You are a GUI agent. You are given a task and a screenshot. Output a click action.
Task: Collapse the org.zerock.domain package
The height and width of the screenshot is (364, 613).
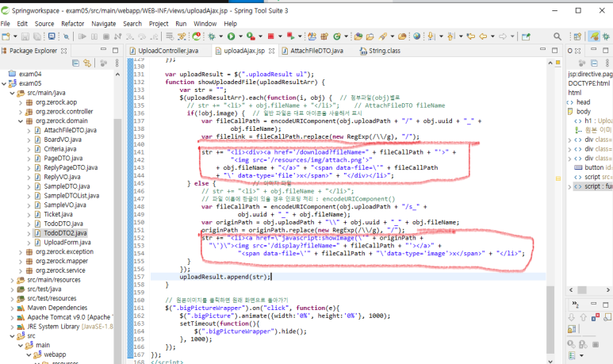[21, 121]
